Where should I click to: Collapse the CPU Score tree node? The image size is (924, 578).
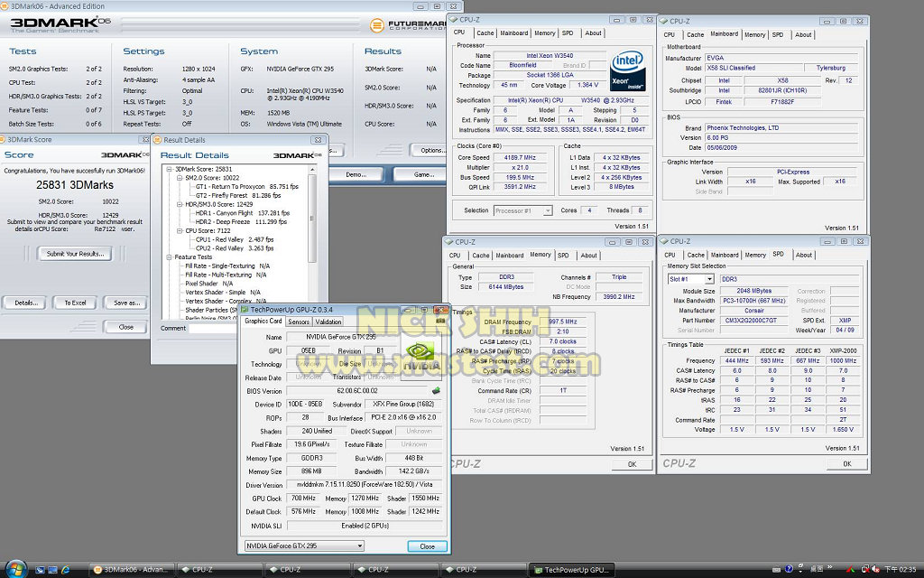[x=179, y=229]
